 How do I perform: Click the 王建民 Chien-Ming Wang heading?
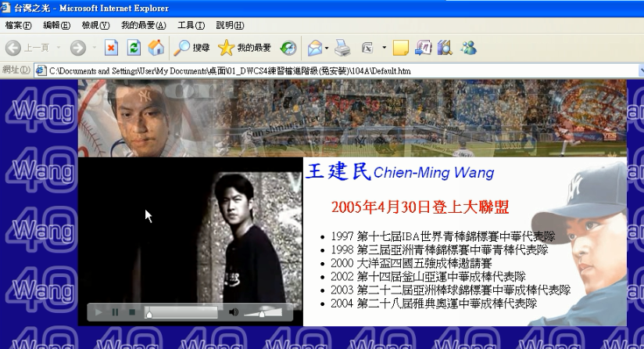[400, 172]
